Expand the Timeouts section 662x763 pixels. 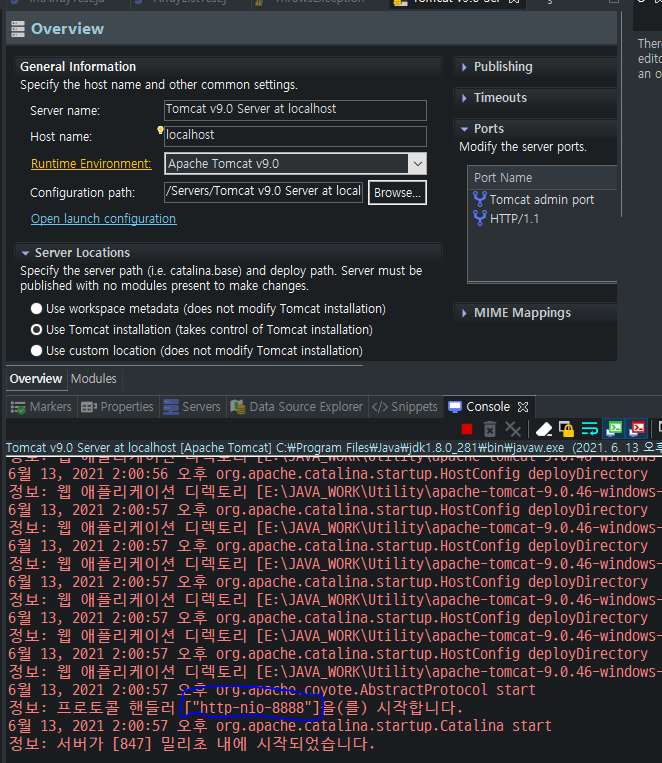click(464, 98)
